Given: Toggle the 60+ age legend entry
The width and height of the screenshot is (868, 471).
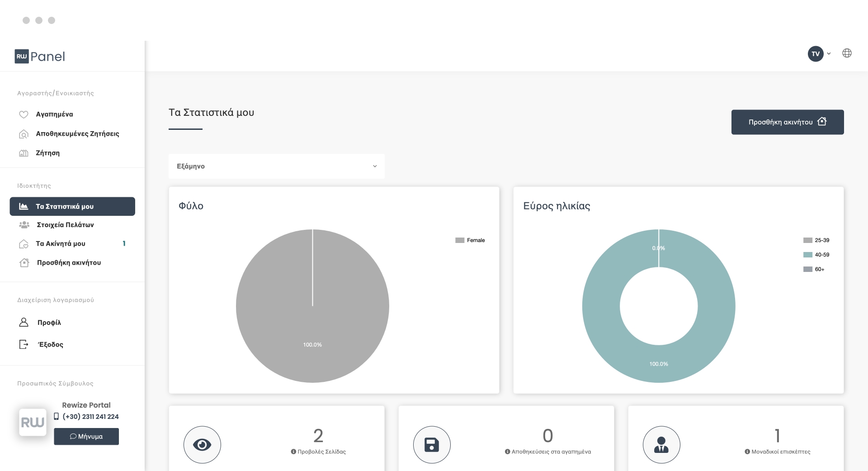Looking at the screenshot, I should [814, 269].
